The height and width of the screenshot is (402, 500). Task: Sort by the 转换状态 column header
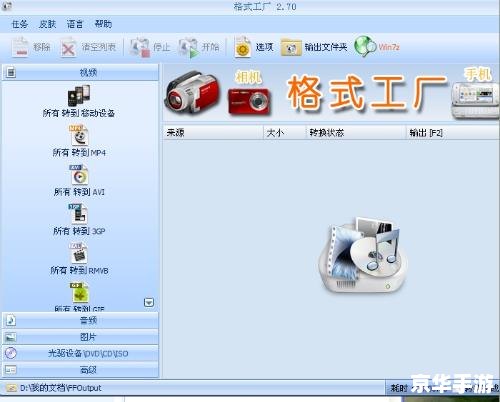coord(355,133)
